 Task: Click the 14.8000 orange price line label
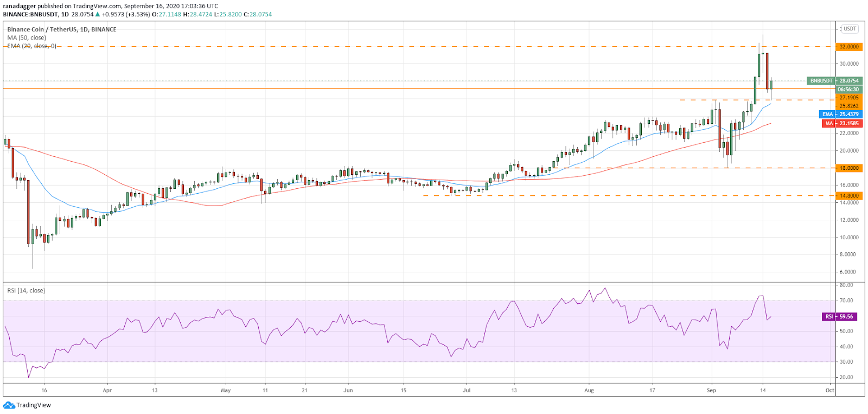(848, 196)
